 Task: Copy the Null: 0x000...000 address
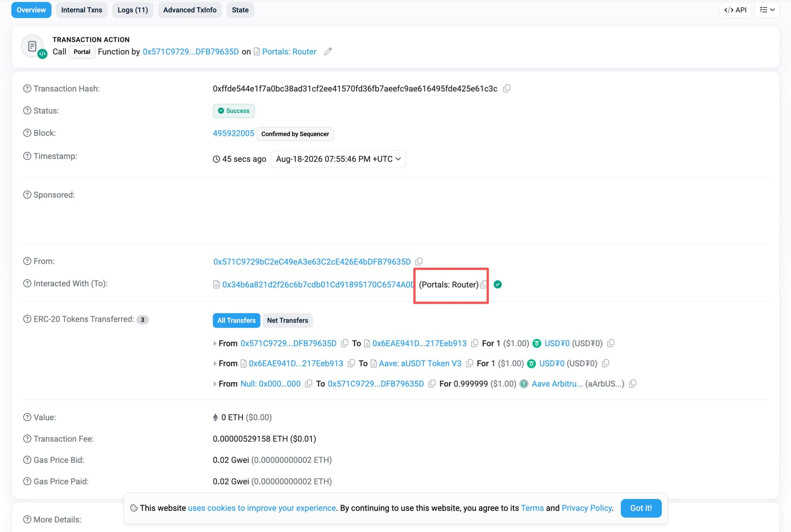point(308,384)
